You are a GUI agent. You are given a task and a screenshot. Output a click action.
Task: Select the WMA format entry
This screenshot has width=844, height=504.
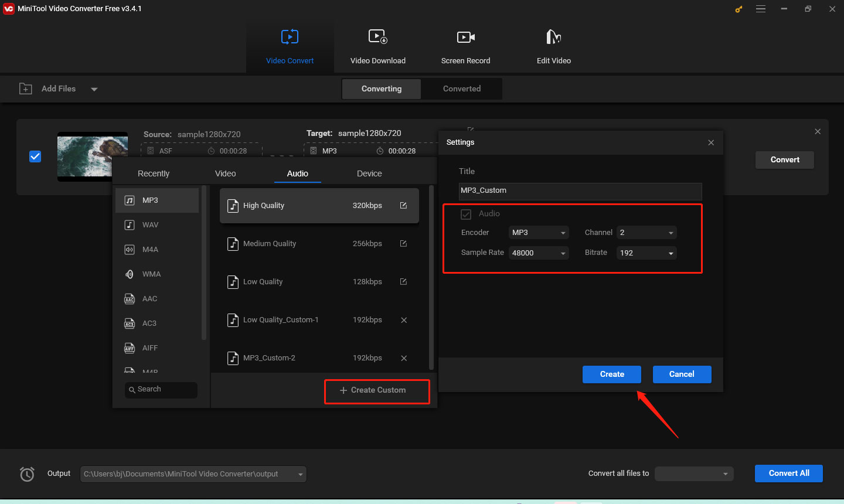[x=157, y=274]
